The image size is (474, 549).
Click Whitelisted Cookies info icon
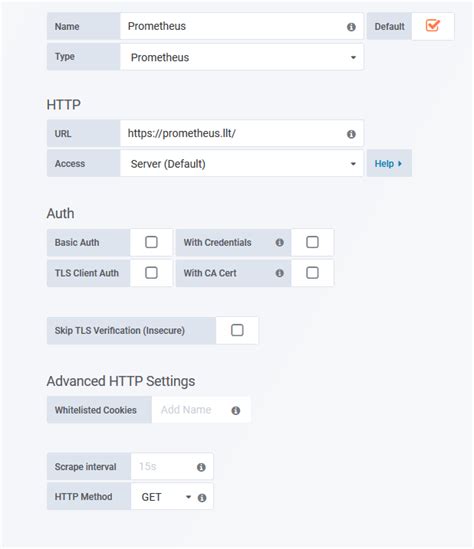pos(236,411)
